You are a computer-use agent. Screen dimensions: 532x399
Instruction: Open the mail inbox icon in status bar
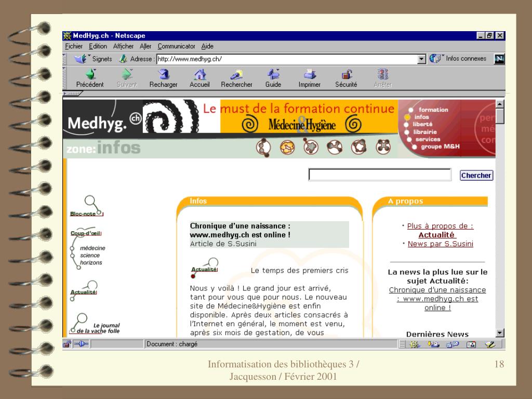tap(433, 344)
